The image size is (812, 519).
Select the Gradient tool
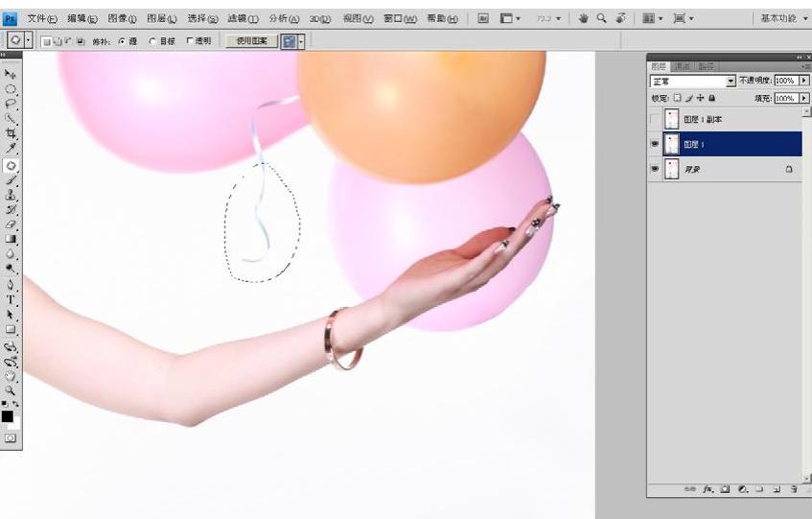click(10, 239)
